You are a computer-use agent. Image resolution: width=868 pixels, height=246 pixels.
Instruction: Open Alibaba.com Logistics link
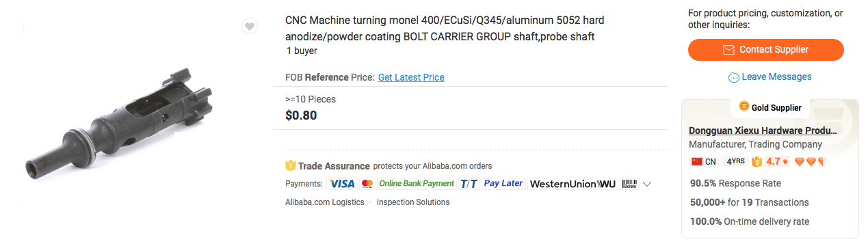325,202
